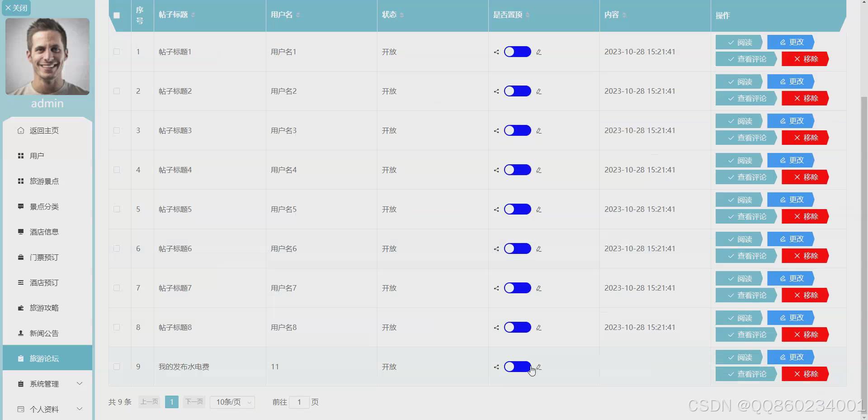Image resolution: width=868 pixels, height=420 pixels.
Task: Expand the 个人资料 submenu chevron
Action: [80, 409]
